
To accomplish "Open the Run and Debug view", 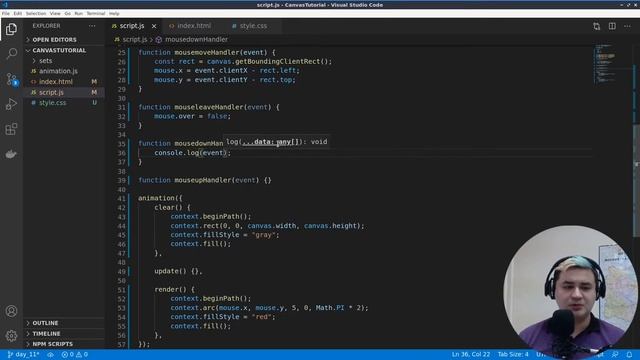I will 11,104.
